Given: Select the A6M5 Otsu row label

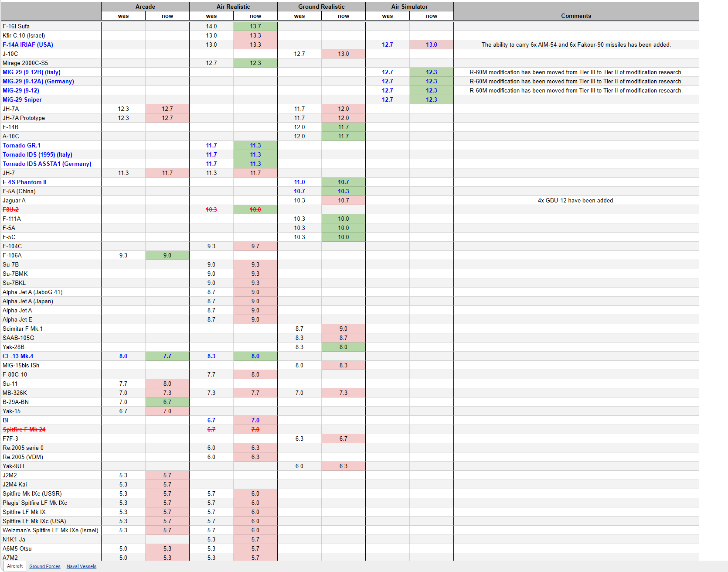Looking at the screenshot, I should 17,548.
